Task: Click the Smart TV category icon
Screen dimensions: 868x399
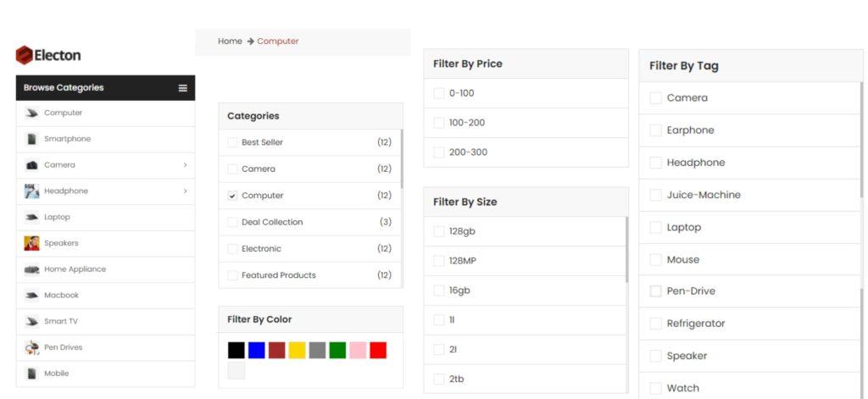Action: tap(31, 321)
